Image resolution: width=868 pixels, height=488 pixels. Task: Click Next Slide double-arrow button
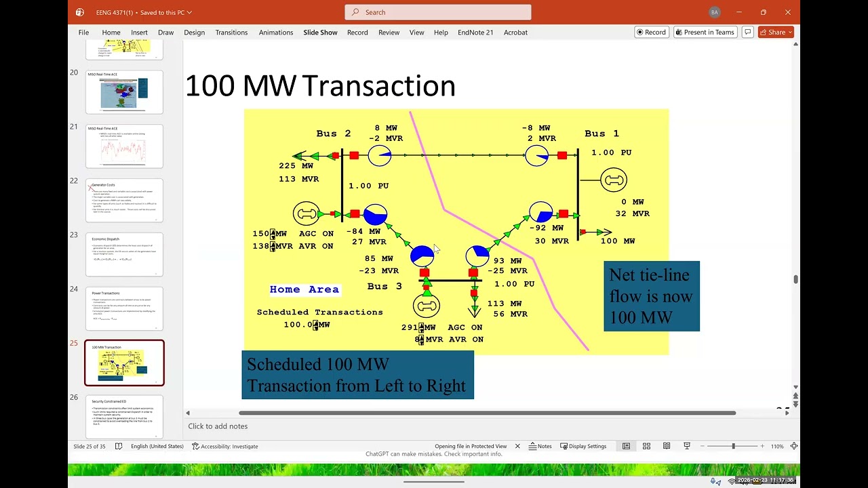[x=795, y=404]
